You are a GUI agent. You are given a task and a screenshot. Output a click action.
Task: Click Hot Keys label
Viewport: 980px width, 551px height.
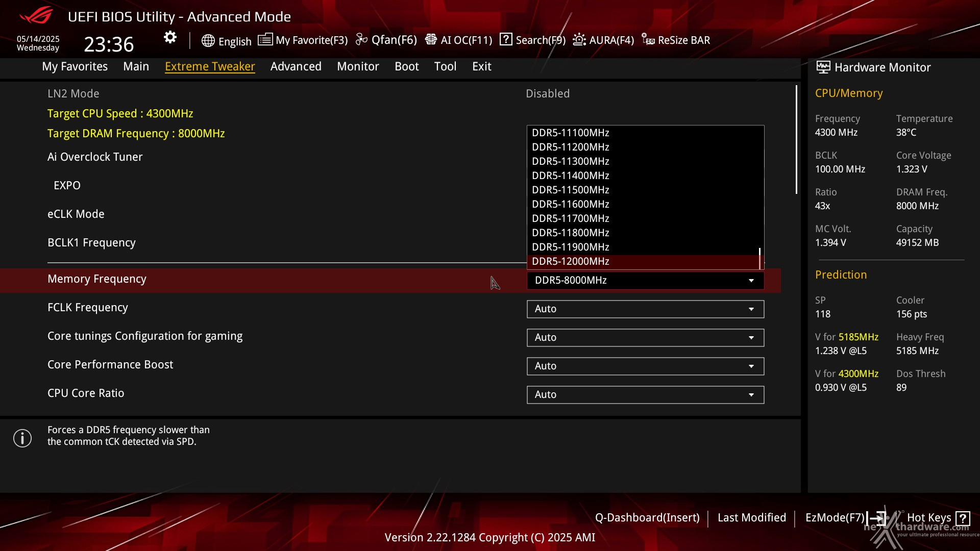[929, 517]
